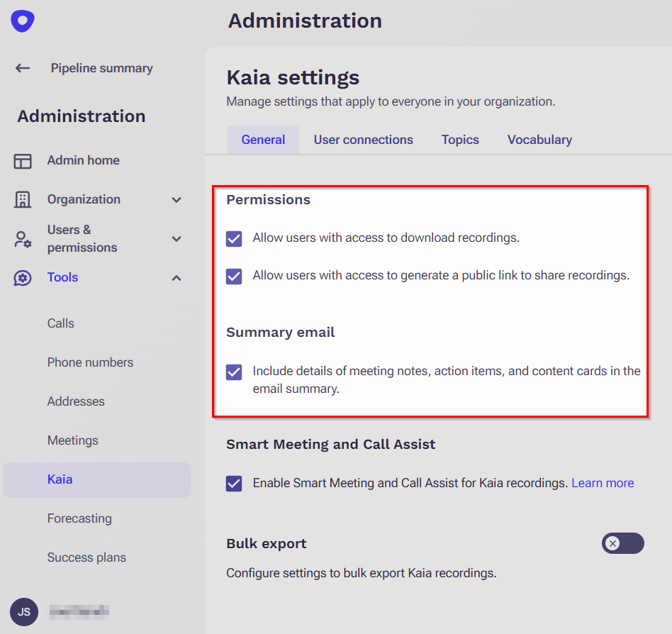Uncheck include meeting notes in email summary
Viewport: 672px width, 634px height.
tap(234, 372)
